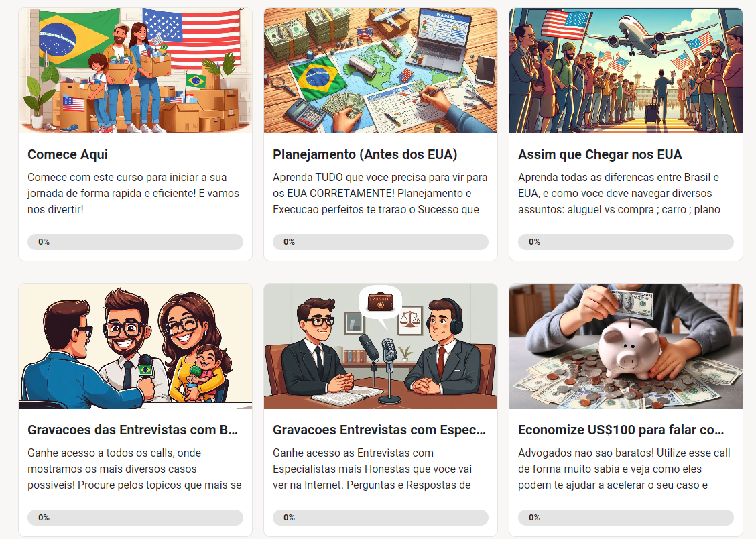Open the podcast lawyers thumbnail image
The height and width of the screenshot is (539, 756).
(x=381, y=346)
